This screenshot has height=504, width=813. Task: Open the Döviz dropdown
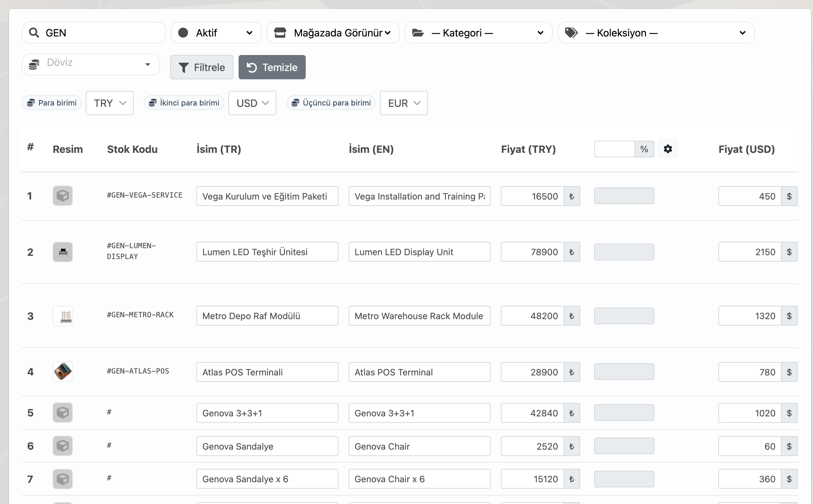click(x=91, y=64)
